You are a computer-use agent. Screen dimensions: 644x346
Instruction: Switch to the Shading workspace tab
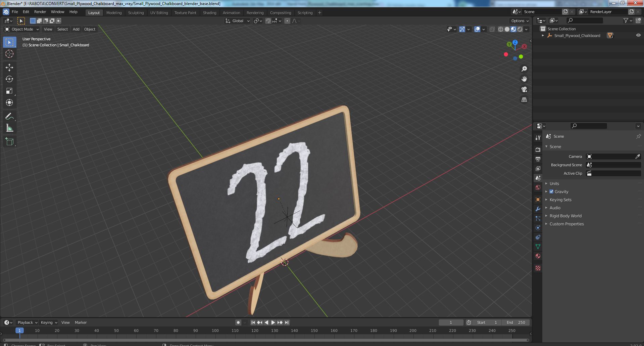(x=209, y=13)
